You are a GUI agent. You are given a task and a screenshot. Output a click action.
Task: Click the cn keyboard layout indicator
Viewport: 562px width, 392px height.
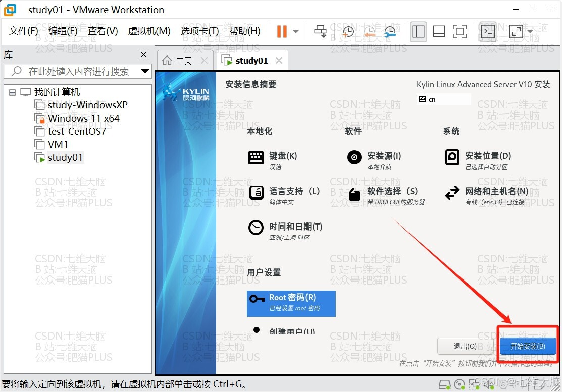[x=444, y=99]
